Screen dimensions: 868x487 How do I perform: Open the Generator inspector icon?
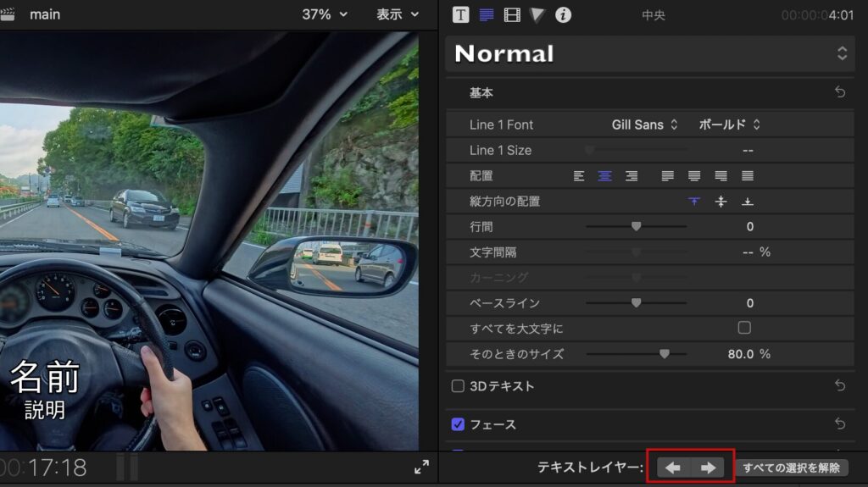(537, 14)
